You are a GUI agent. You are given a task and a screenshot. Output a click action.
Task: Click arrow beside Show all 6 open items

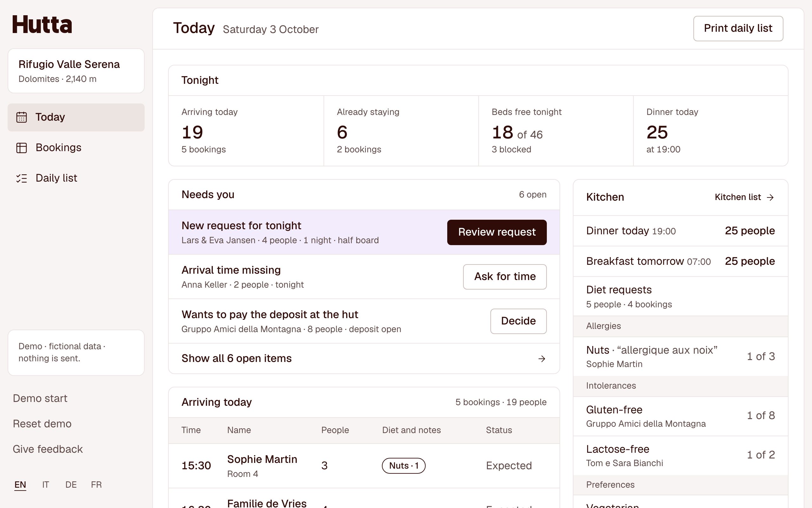pos(541,359)
